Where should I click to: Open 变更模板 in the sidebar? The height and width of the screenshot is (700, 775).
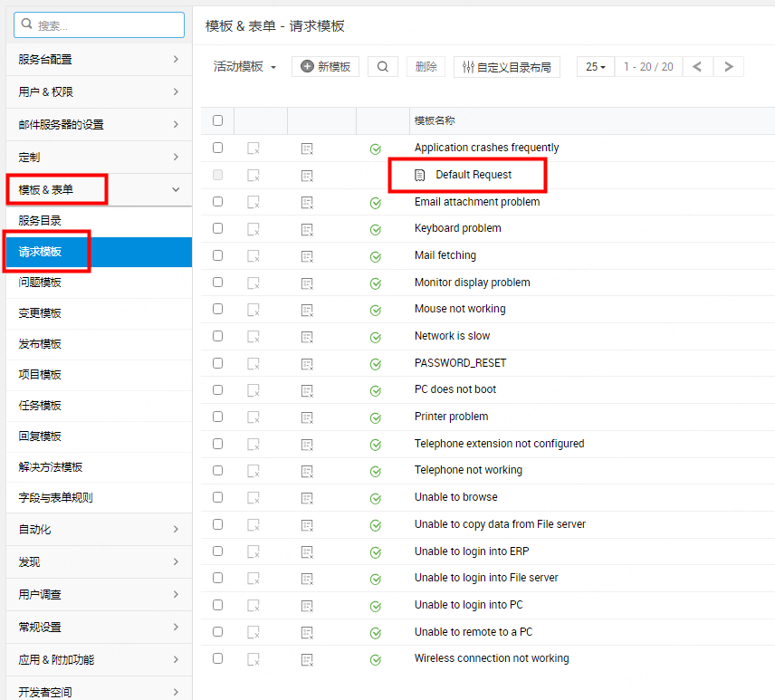point(99,313)
